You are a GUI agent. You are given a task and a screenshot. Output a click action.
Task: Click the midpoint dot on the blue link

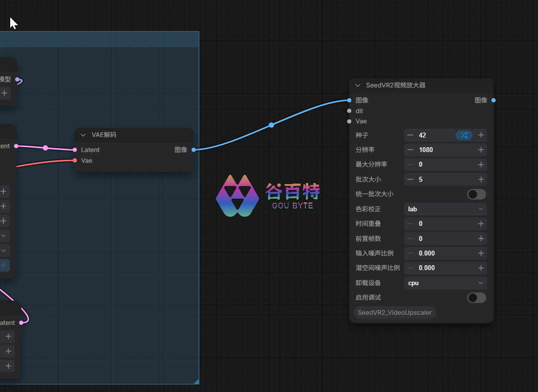(x=271, y=125)
